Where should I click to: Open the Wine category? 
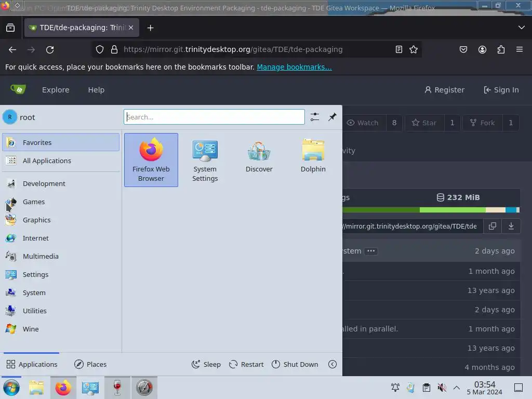pyautogui.click(x=61, y=329)
